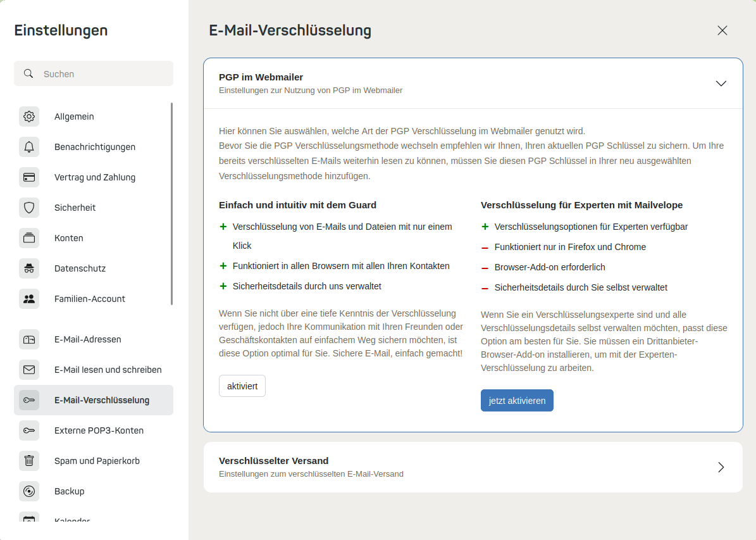756x540 pixels.
Task: Focus the Suchen search field
Action: [94, 73]
